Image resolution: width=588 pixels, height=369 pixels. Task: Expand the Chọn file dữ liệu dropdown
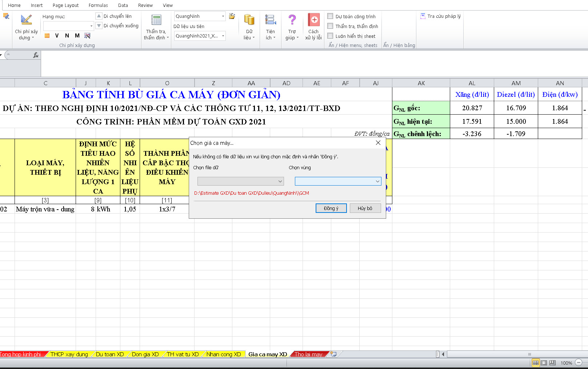pos(240,181)
